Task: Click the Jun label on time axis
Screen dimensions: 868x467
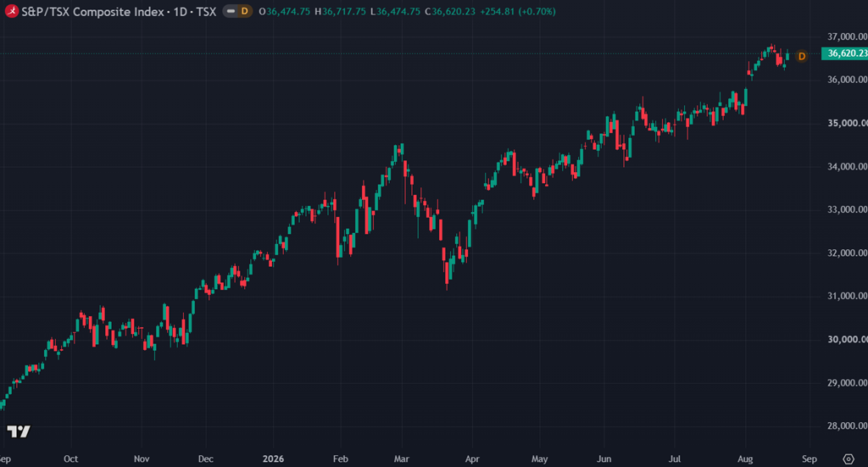Action: pos(604,459)
